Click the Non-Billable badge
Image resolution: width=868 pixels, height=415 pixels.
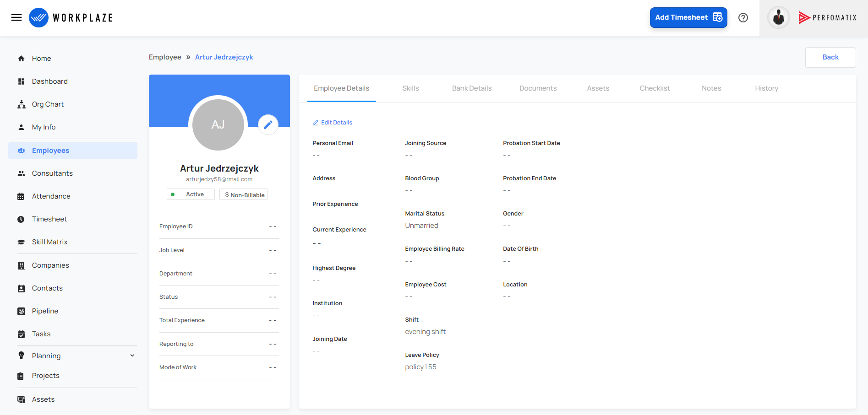243,194
